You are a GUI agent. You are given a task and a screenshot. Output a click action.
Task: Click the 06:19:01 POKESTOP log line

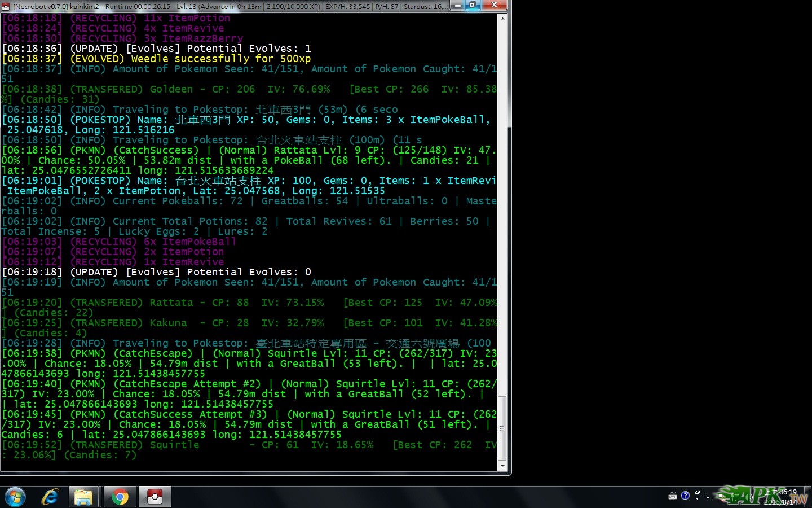pos(249,186)
